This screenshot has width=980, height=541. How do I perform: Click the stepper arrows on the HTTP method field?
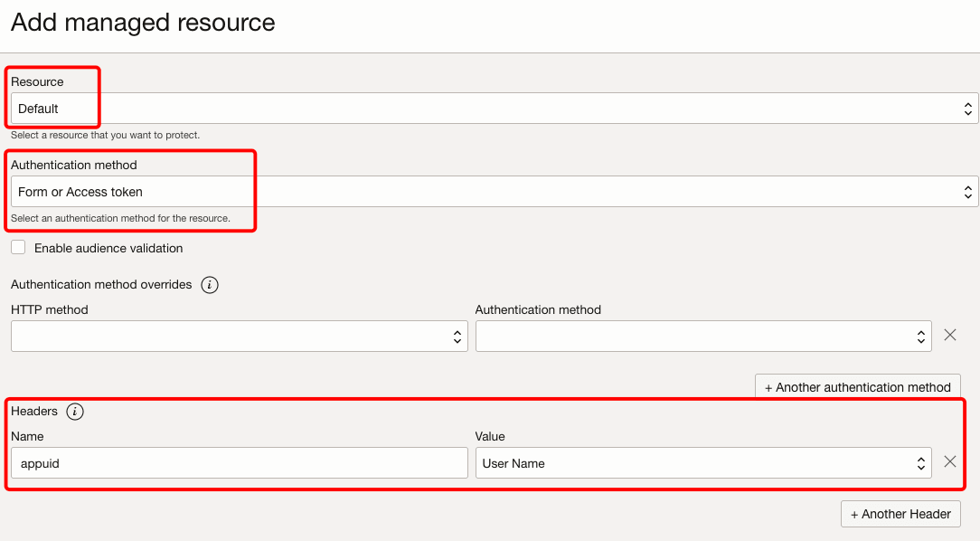pyautogui.click(x=457, y=335)
